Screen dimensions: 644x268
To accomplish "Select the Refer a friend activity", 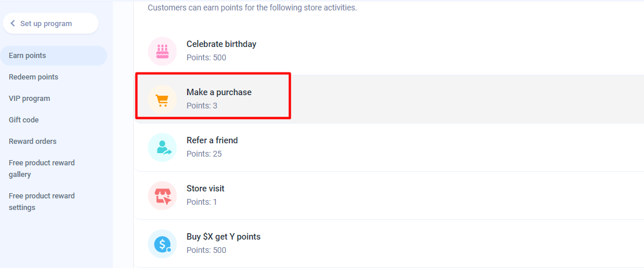I will coord(212,140).
